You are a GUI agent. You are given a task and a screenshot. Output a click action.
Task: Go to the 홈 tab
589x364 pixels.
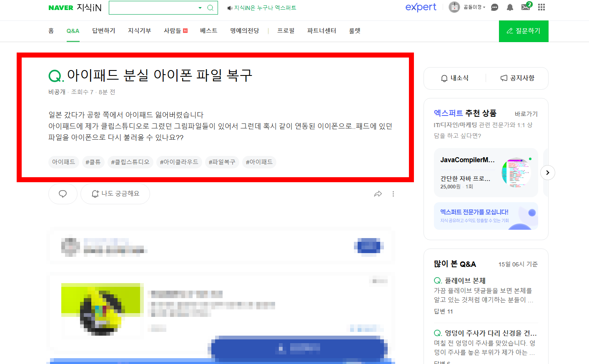(51, 31)
